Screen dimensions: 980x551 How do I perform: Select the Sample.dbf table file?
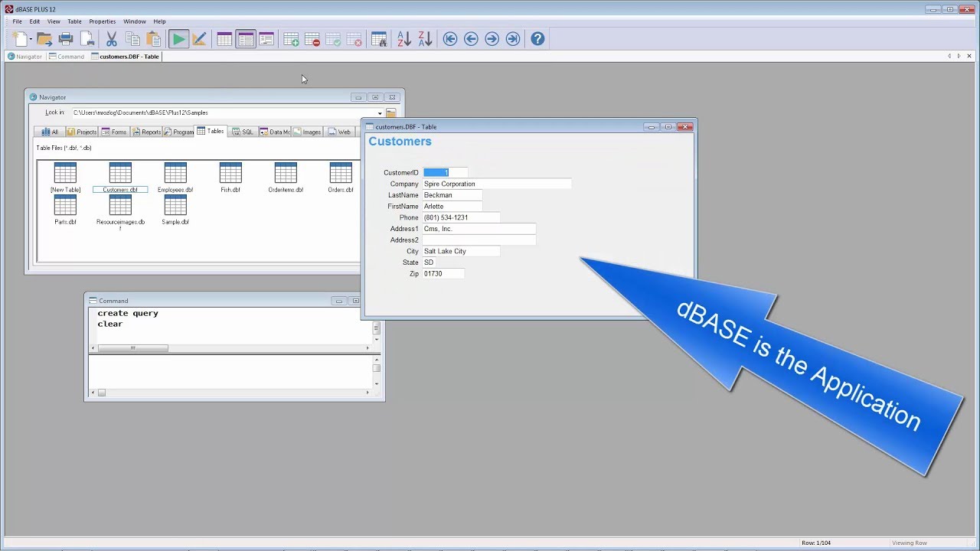tap(175, 210)
